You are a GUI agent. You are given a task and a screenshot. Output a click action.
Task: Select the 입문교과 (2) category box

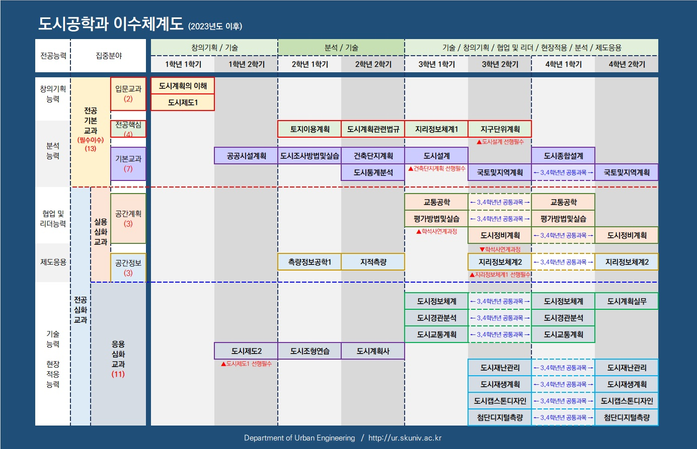click(128, 93)
